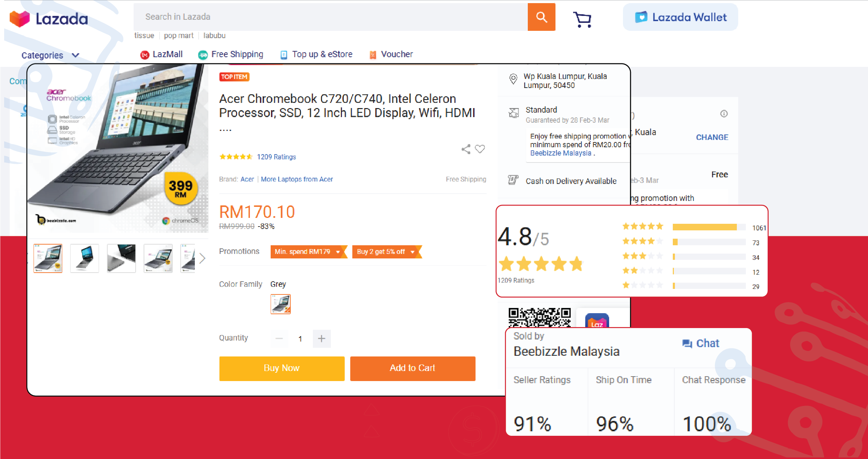
Task: Open the shopping cart icon
Action: click(x=582, y=19)
